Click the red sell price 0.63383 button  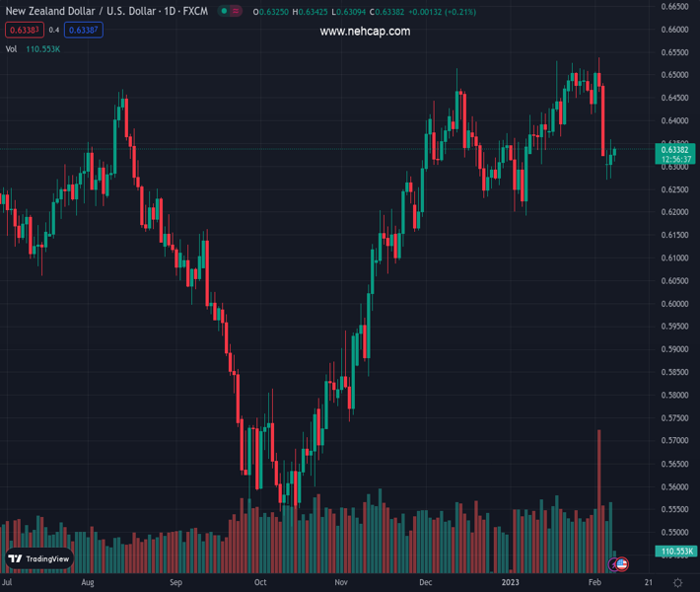[24, 30]
